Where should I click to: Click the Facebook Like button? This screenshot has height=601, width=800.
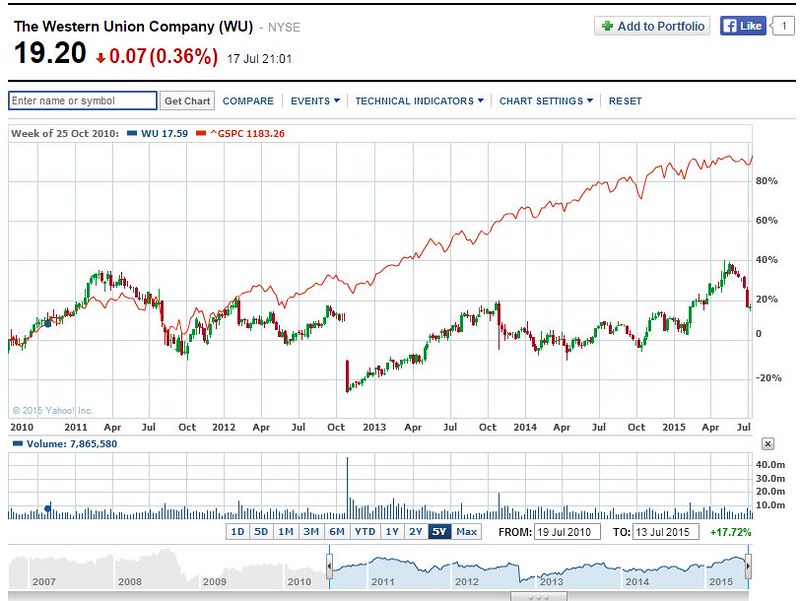[x=743, y=26]
